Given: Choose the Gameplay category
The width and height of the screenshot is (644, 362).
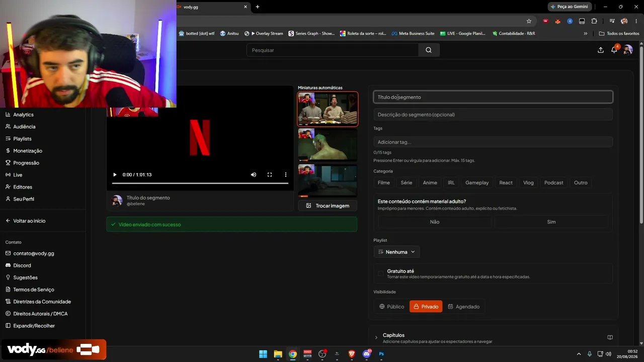Looking at the screenshot, I should [477, 183].
